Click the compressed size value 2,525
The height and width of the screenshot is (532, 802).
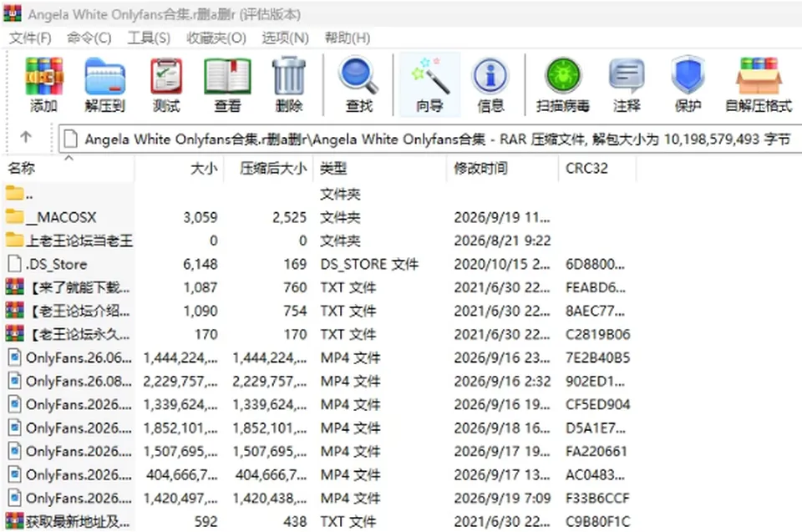click(x=290, y=217)
